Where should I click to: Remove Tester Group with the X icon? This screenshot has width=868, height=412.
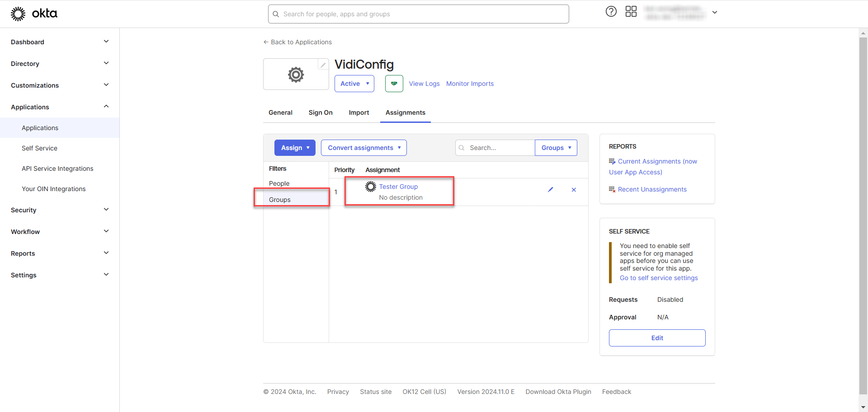[574, 190]
